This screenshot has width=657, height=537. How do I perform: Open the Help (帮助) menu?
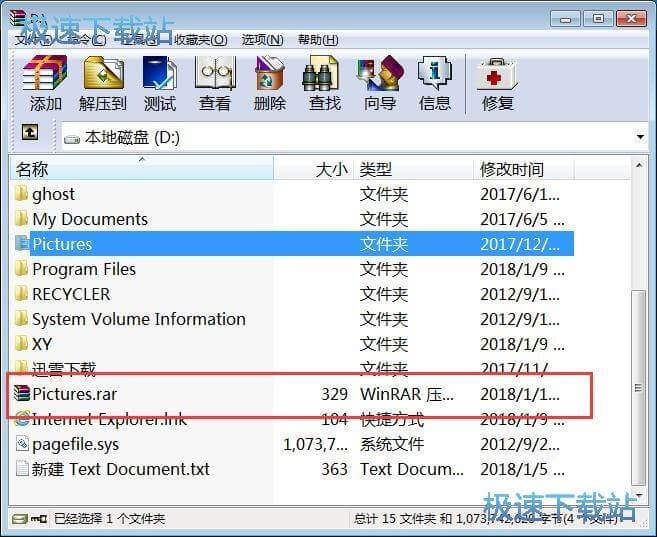pos(317,40)
